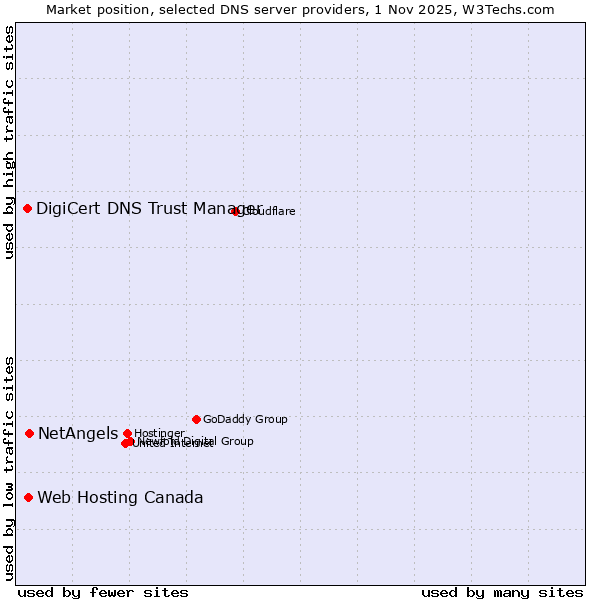Click the 'used by fewer sites' axis label
This screenshot has height=600, width=600.
tap(103, 592)
